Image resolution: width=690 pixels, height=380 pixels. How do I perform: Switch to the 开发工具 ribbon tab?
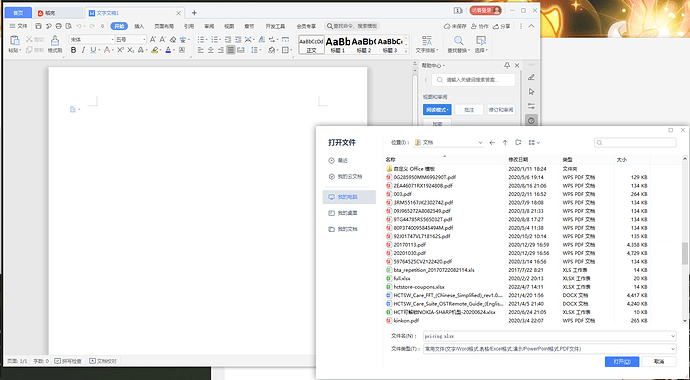point(275,26)
